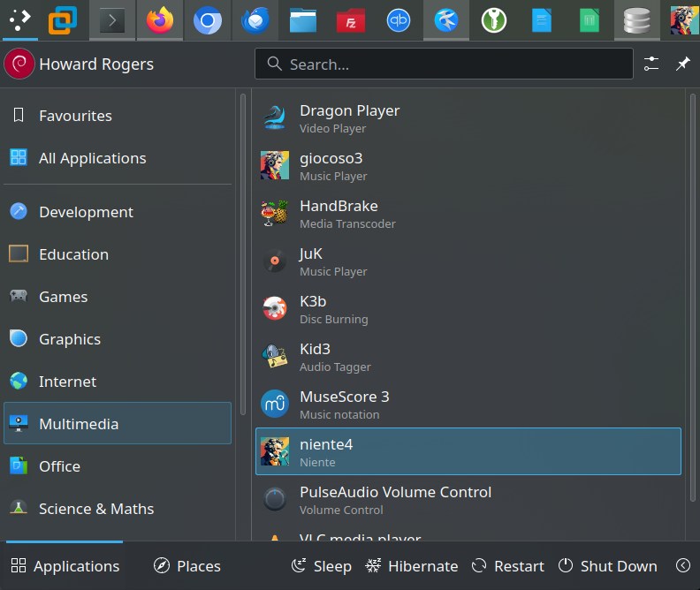Launch Firefox from the top panel
This screenshot has height=590, width=700.
pyautogui.click(x=160, y=20)
